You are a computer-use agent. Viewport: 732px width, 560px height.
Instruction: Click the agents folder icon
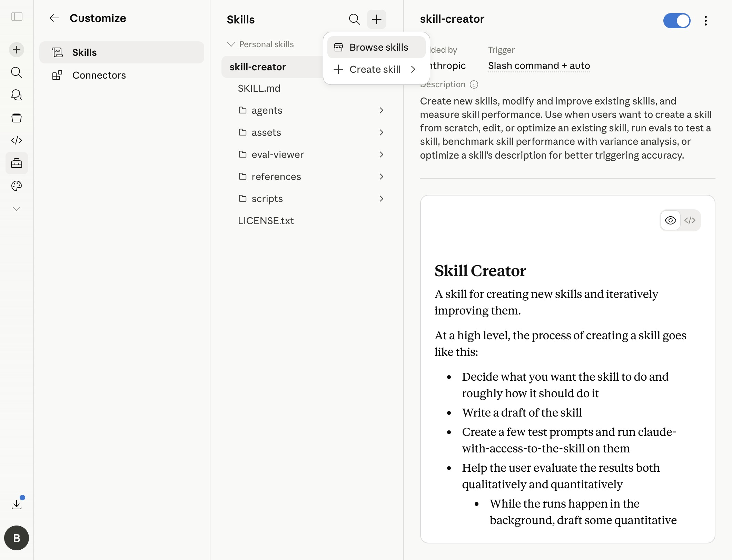(x=243, y=110)
